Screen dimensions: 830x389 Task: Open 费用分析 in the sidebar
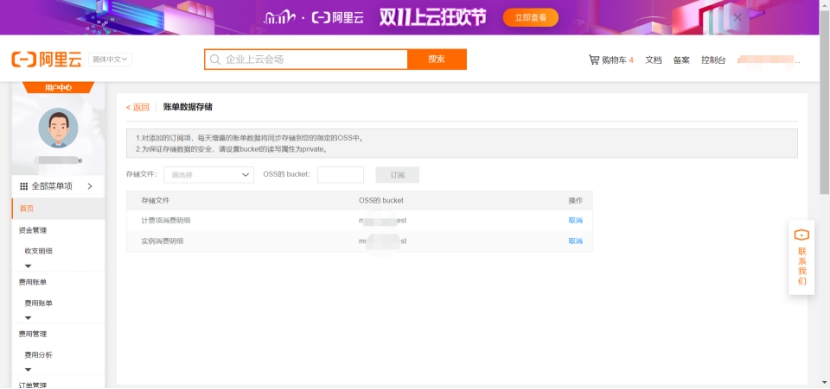39,355
